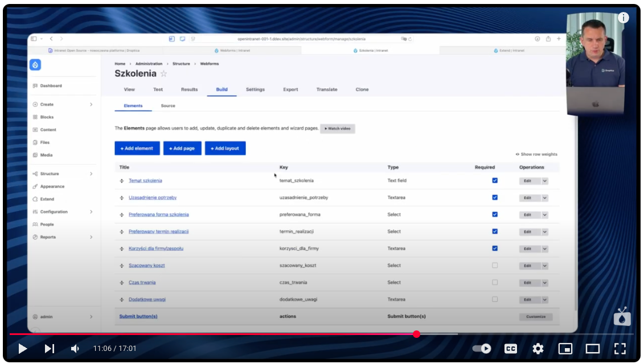Click the video progress bar scrubber
The image size is (644, 364).
point(416,334)
